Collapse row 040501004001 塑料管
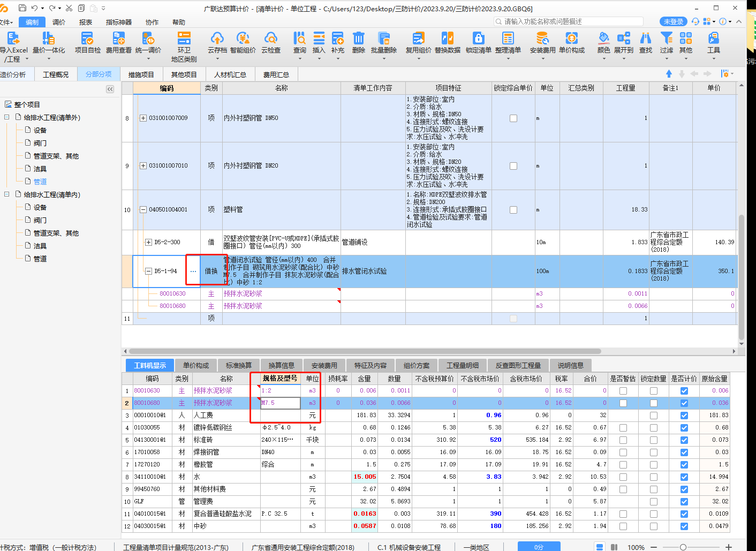This screenshot has height=551, width=756. click(x=143, y=210)
